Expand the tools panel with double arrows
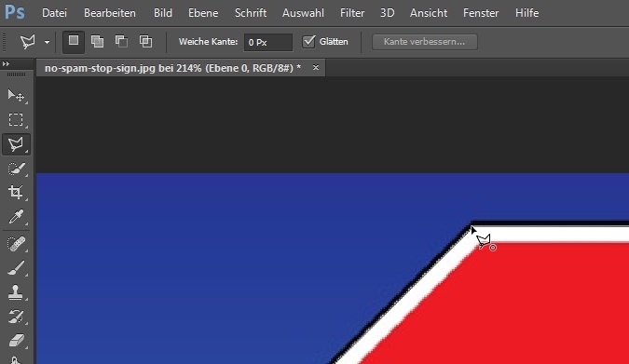629x364 pixels. [x=6, y=63]
